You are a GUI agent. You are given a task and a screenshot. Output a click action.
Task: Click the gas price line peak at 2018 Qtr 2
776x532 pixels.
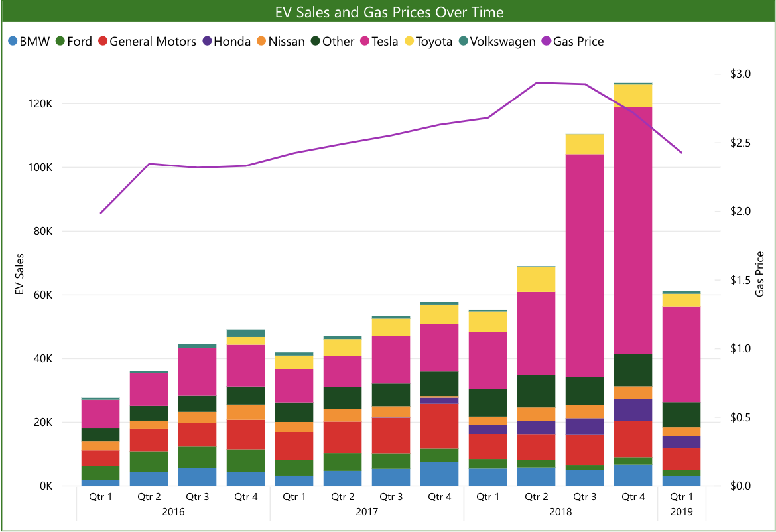[x=537, y=83]
